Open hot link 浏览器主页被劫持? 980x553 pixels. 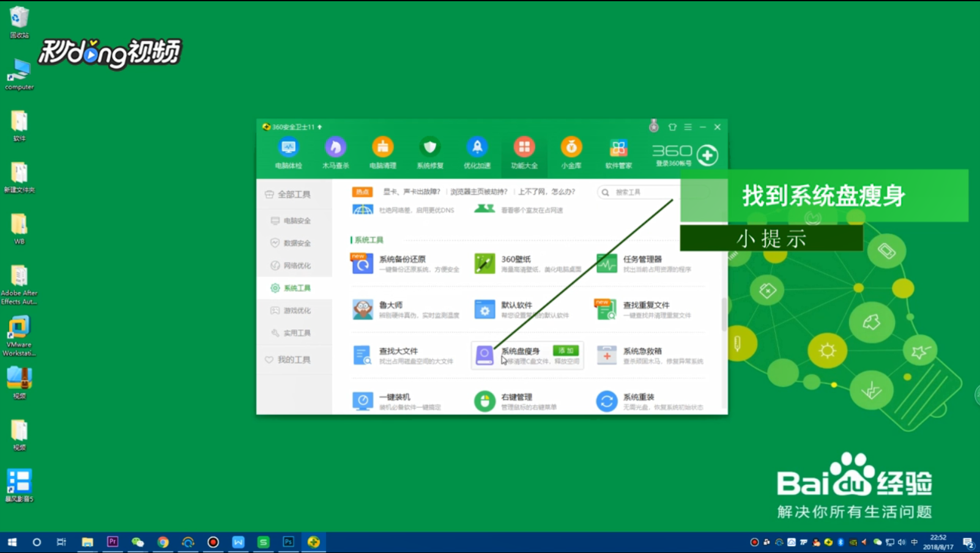tap(479, 191)
